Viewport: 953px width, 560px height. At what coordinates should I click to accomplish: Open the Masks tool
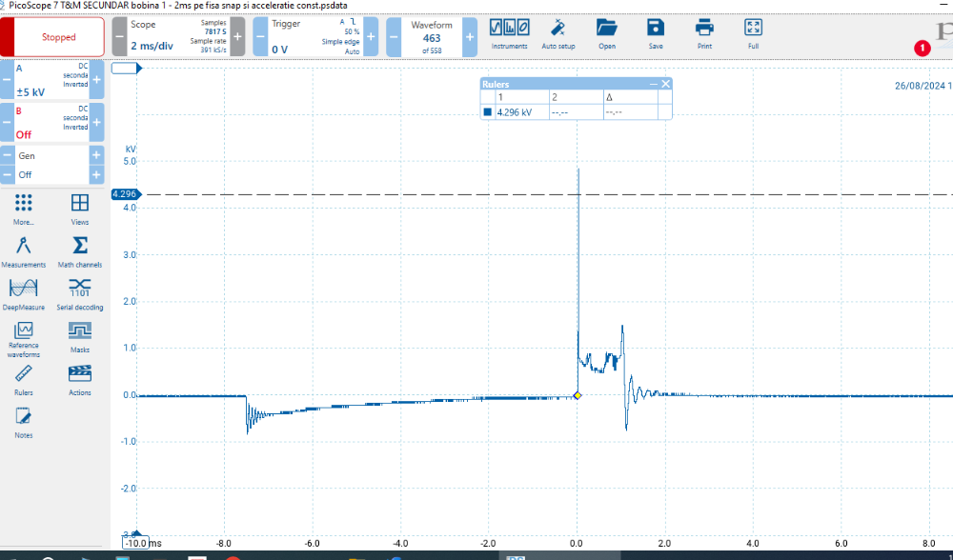(x=80, y=336)
